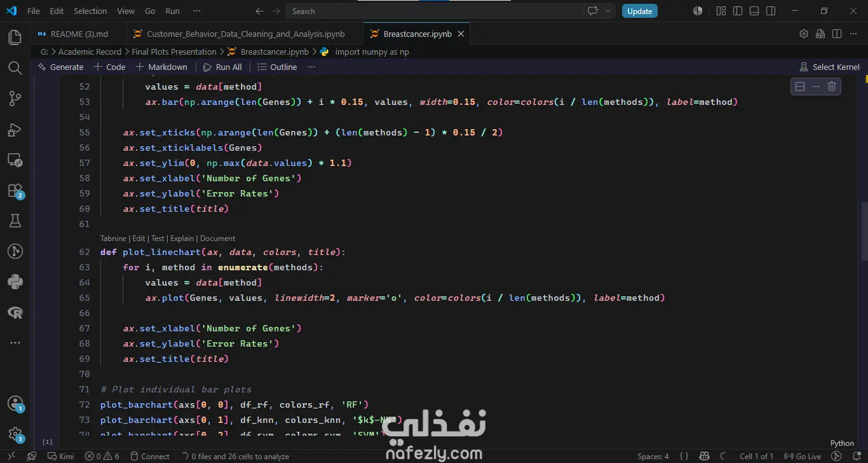
Task: Select Spaces: 4 indentation setting
Action: [653, 456]
